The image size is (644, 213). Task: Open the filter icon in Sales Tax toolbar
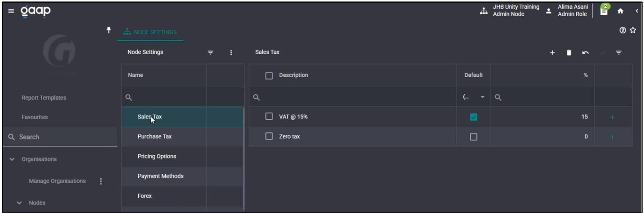[x=618, y=52]
